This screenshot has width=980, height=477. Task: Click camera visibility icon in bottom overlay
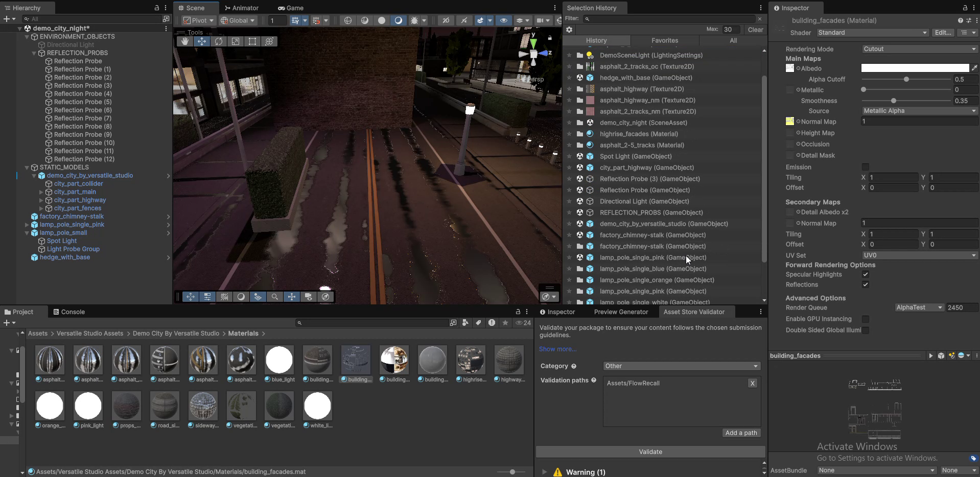(309, 297)
